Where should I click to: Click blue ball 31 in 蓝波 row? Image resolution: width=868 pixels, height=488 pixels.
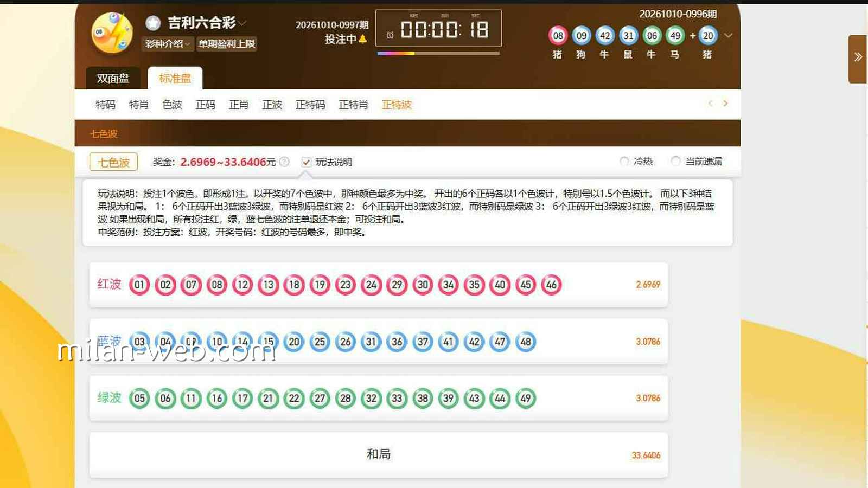click(x=371, y=342)
